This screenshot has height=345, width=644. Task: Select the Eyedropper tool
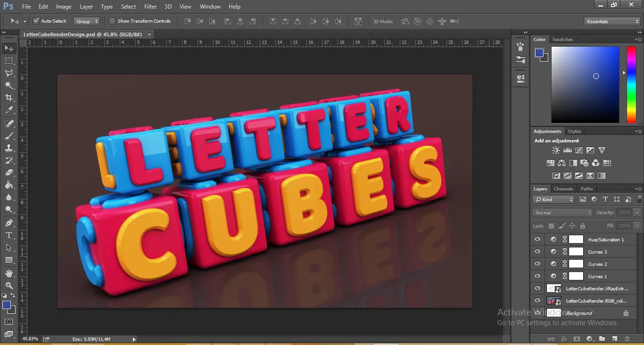point(9,110)
